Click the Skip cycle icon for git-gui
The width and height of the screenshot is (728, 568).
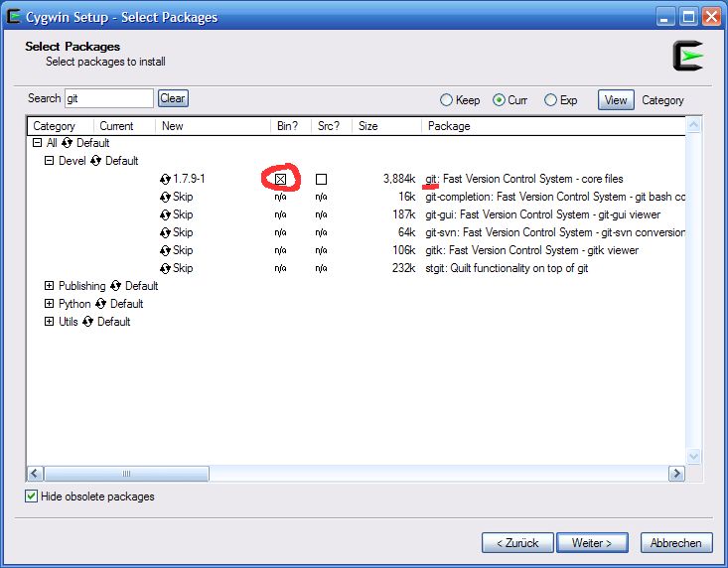[165, 214]
